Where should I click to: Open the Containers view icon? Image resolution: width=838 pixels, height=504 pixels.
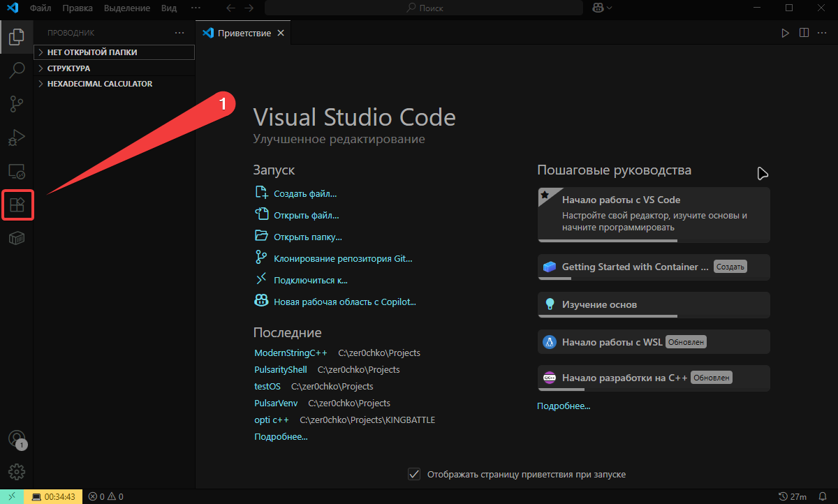17,239
